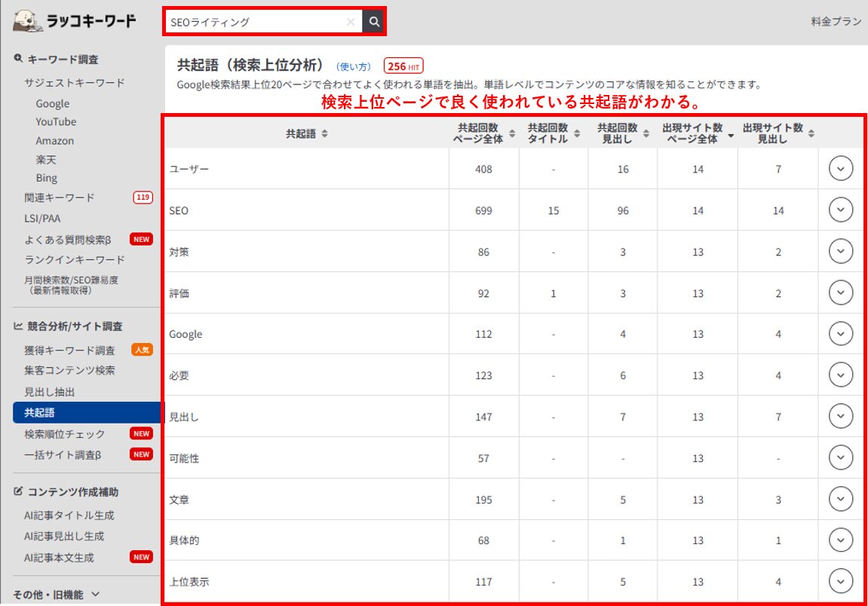The width and height of the screenshot is (868, 606).
Task: Open 月間検索数/SEO難易度 menu item
Action: [x=71, y=285]
